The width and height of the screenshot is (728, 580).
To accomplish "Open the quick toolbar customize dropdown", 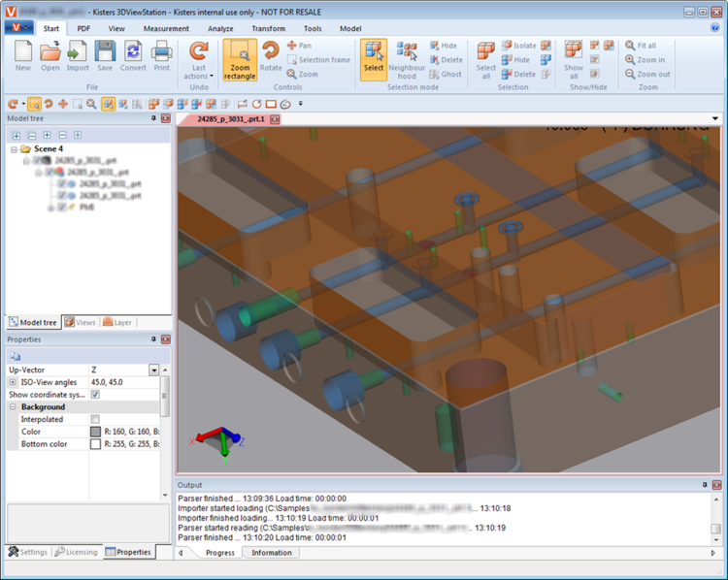I will tap(300, 104).
